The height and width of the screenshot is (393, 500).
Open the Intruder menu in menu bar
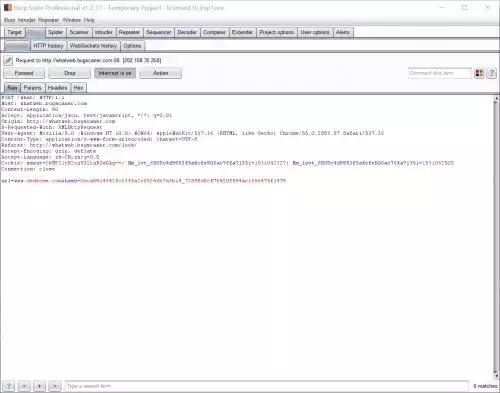(27, 20)
